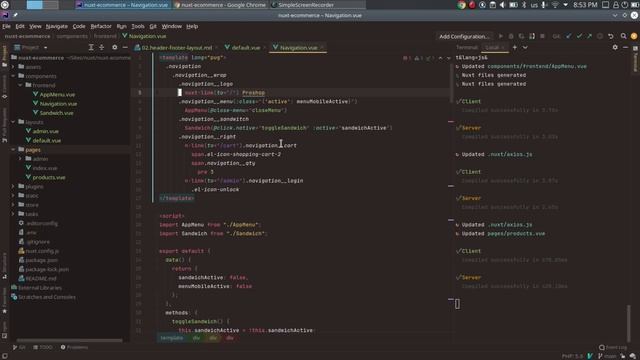Screen dimensions: 640x360
Task: Expand the admin folder under pages
Action: coord(20,159)
